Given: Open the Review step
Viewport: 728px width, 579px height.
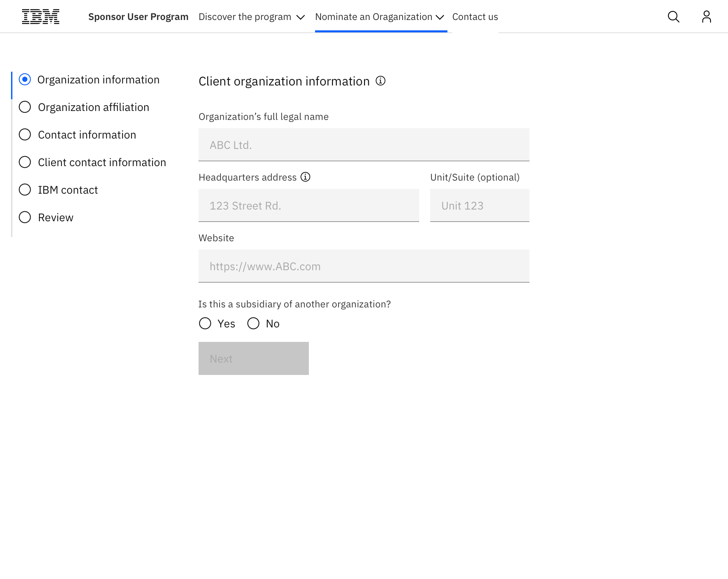Looking at the screenshot, I should pos(55,217).
